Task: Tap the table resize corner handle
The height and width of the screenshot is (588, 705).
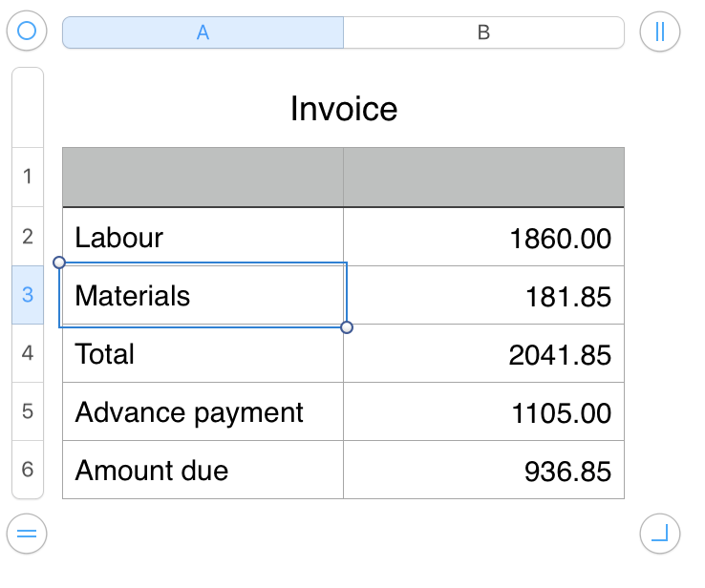Action: [660, 534]
